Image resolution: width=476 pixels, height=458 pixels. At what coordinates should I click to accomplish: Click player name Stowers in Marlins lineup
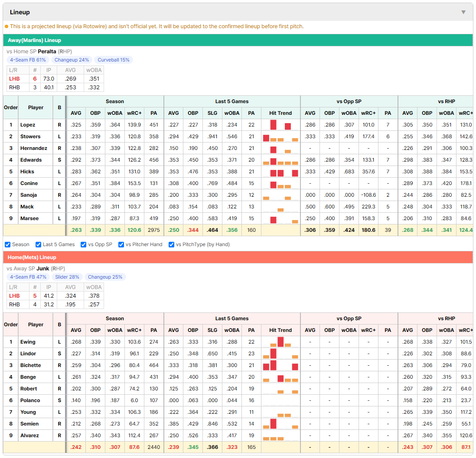pyautogui.click(x=30, y=136)
